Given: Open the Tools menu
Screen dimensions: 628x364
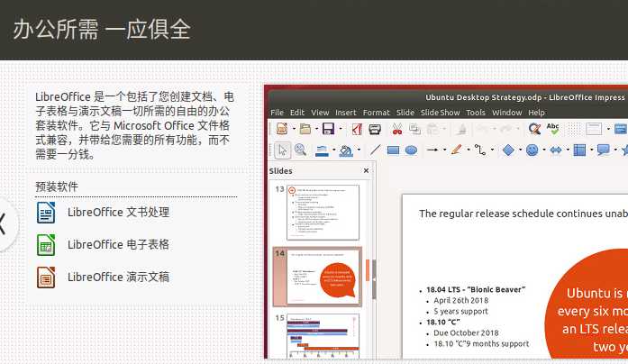Looking at the screenshot, I should click(476, 113).
